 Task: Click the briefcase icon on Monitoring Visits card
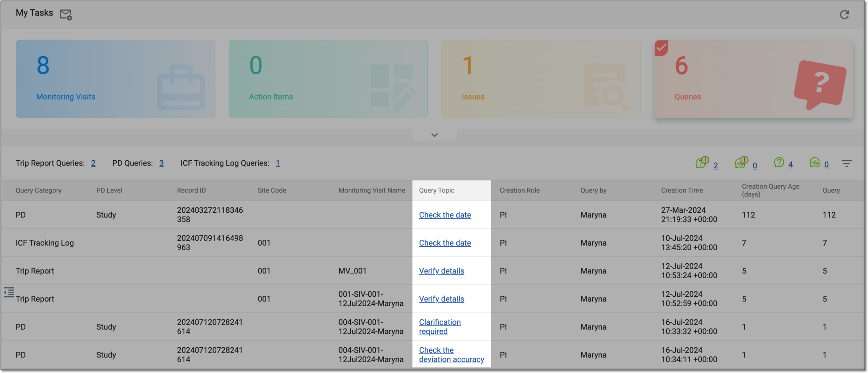tap(181, 87)
